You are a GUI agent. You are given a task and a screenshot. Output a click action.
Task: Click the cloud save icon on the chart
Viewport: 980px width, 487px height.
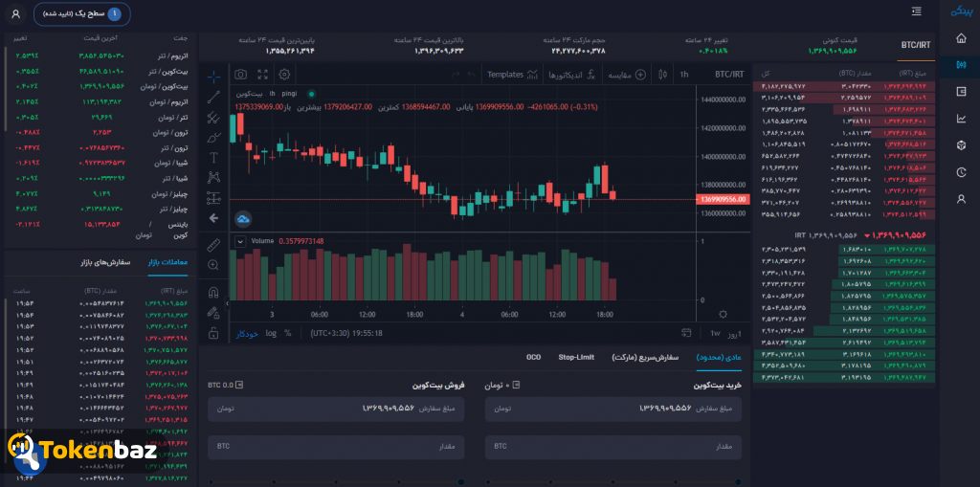(x=243, y=219)
